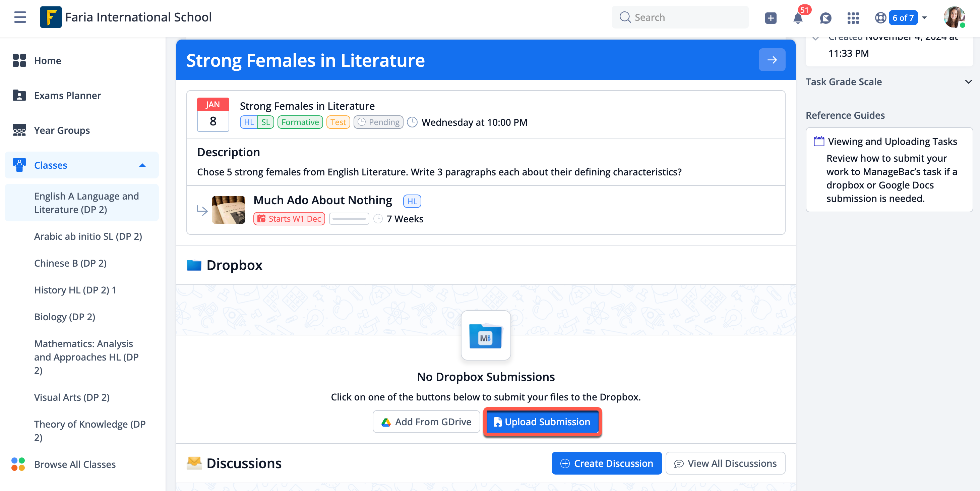Open the hamburger navigation menu
Screen dimensions: 980x491
[x=20, y=17]
